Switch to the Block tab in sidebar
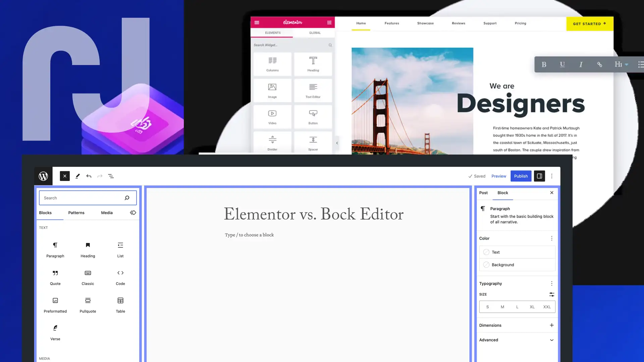The height and width of the screenshot is (362, 644). click(x=503, y=193)
